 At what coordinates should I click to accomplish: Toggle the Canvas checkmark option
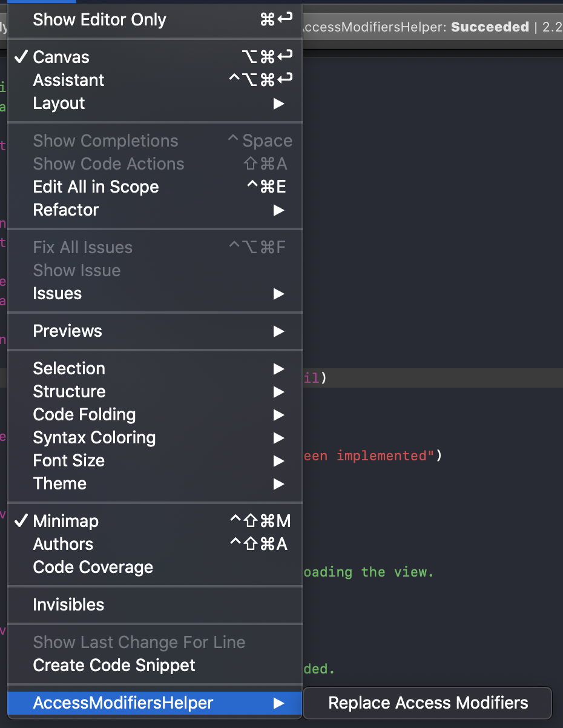click(61, 57)
